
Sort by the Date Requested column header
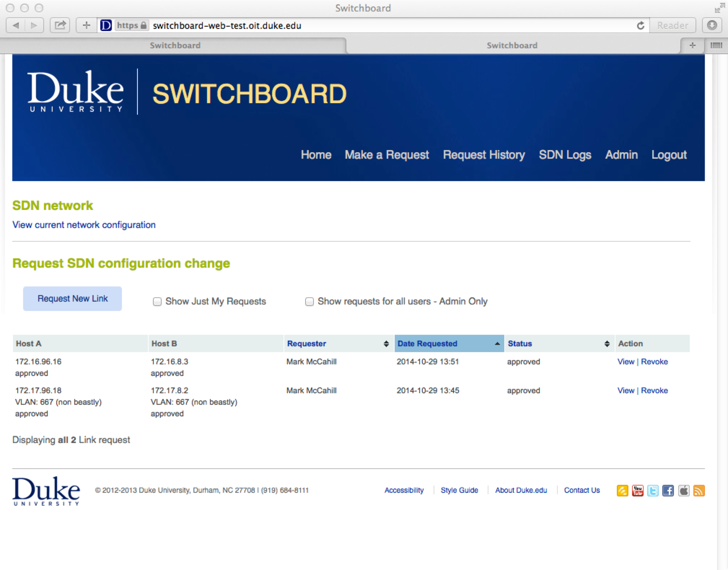tap(449, 343)
